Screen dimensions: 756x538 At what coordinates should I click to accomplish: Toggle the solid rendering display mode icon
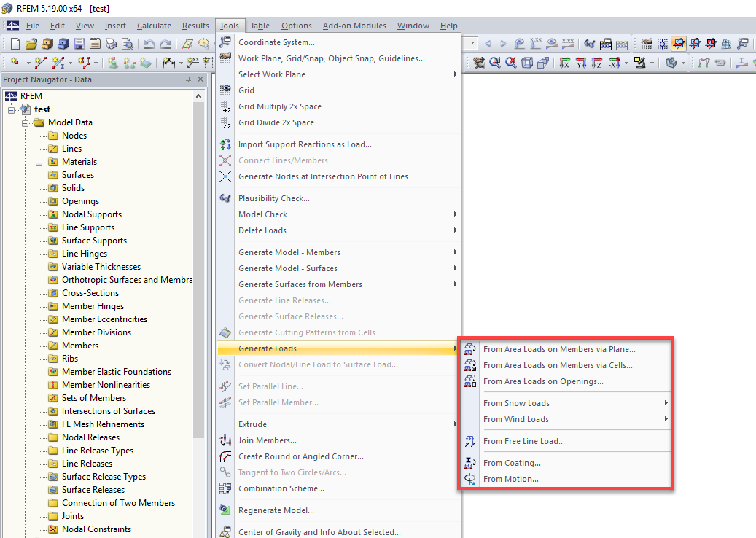coord(671,63)
